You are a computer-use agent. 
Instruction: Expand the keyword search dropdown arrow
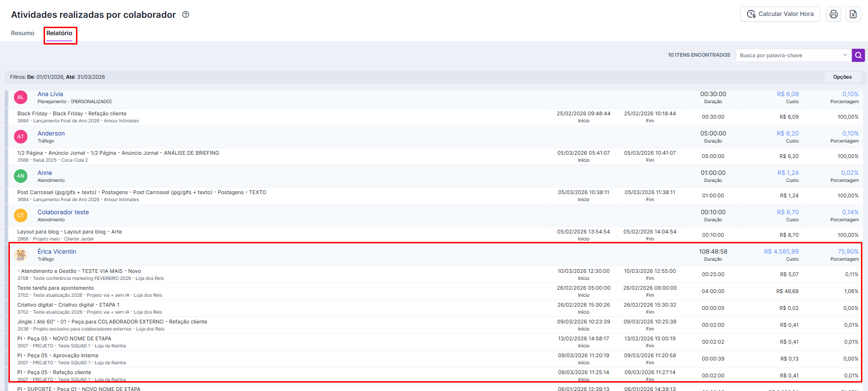(x=845, y=55)
